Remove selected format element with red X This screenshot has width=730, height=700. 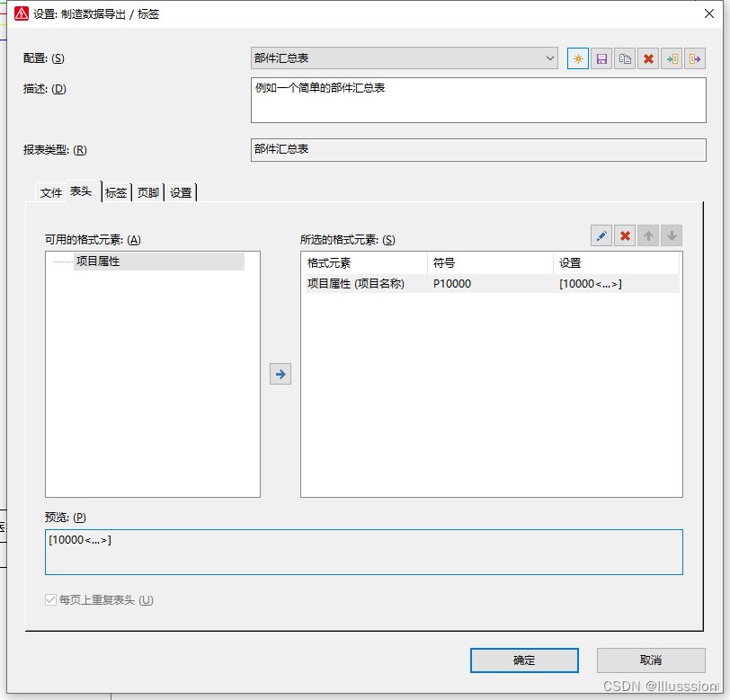coord(626,236)
